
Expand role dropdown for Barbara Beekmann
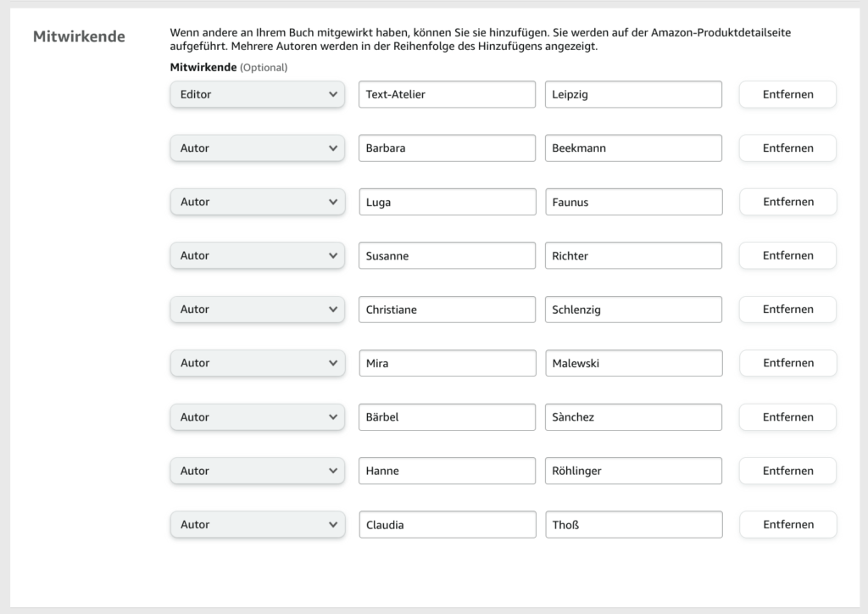click(257, 148)
